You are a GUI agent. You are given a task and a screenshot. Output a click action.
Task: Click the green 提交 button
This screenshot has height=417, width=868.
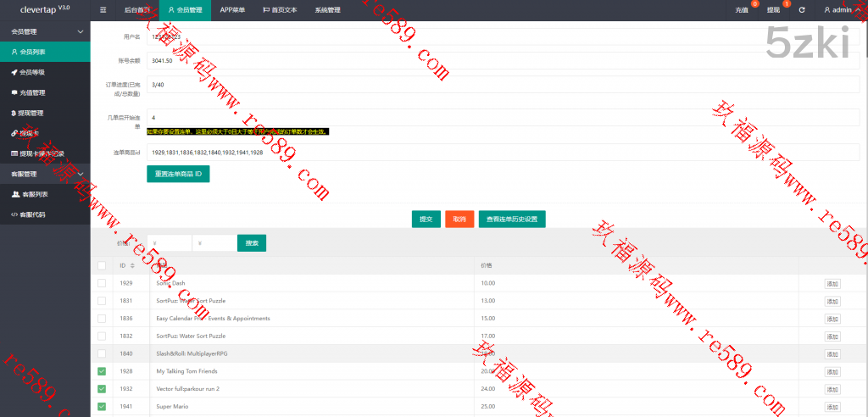point(426,219)
